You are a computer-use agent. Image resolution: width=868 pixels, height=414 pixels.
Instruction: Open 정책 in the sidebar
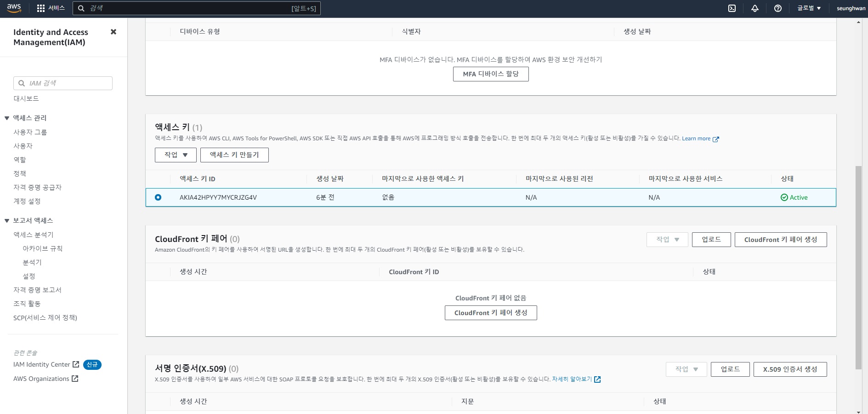coord(20,173)
